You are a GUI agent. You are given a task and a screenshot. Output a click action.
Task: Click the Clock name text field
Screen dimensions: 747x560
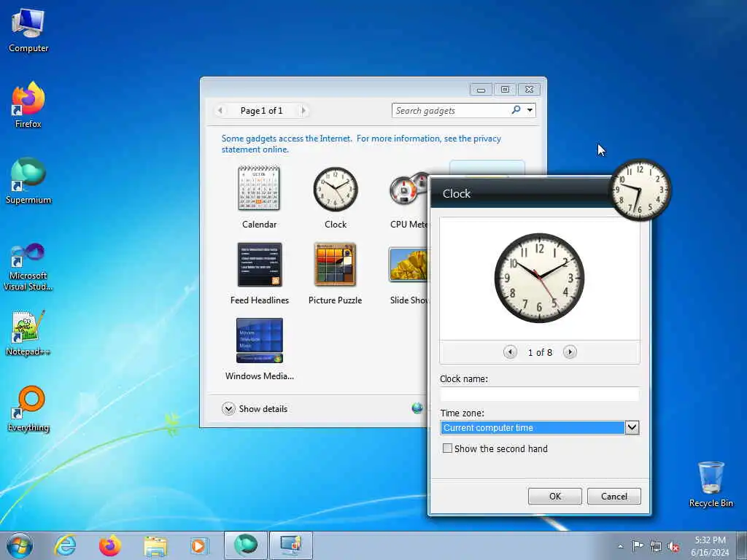(x=540, y=394)
